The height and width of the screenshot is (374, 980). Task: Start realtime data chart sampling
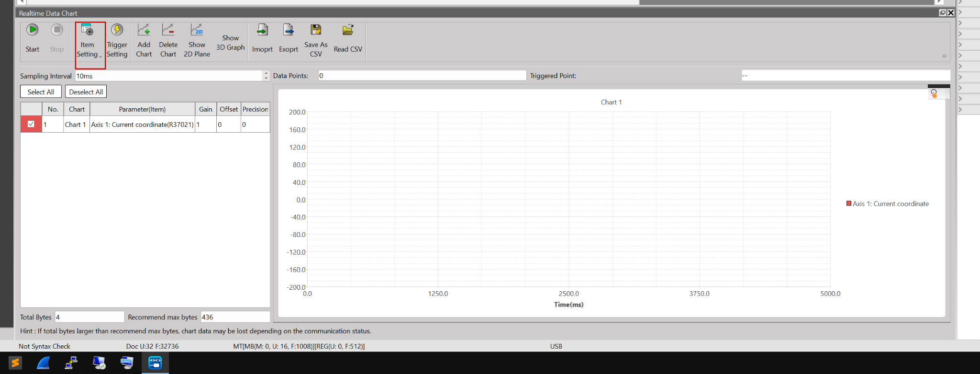(33, 38)
